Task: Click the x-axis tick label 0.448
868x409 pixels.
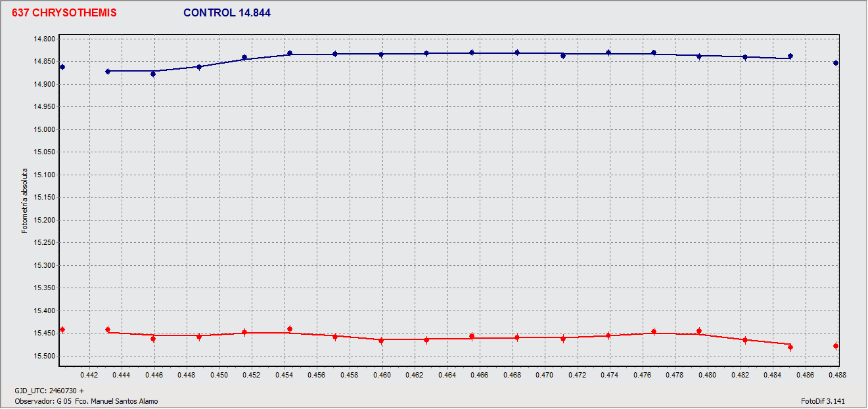Action: pyautogui.click(x=186, y=376)
